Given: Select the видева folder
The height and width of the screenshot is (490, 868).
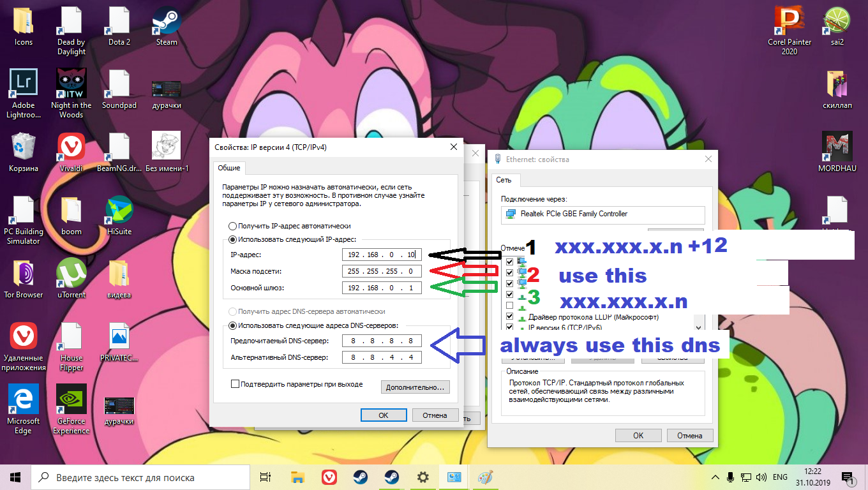Looking at the screenshot, I should tap(119, 279).
